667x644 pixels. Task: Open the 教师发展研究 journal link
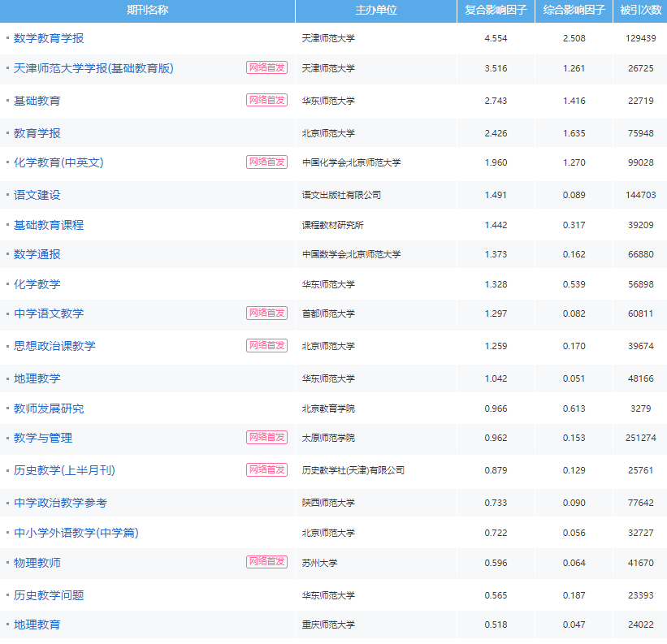[x=49, y=408]
